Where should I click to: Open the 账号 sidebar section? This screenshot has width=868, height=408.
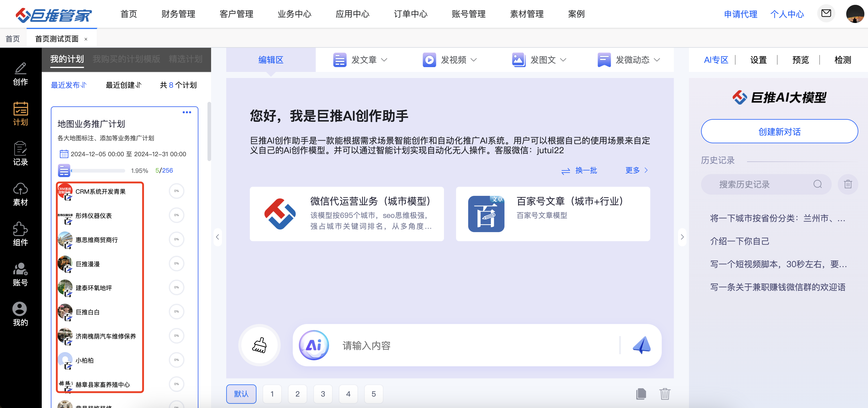point(20,274)
